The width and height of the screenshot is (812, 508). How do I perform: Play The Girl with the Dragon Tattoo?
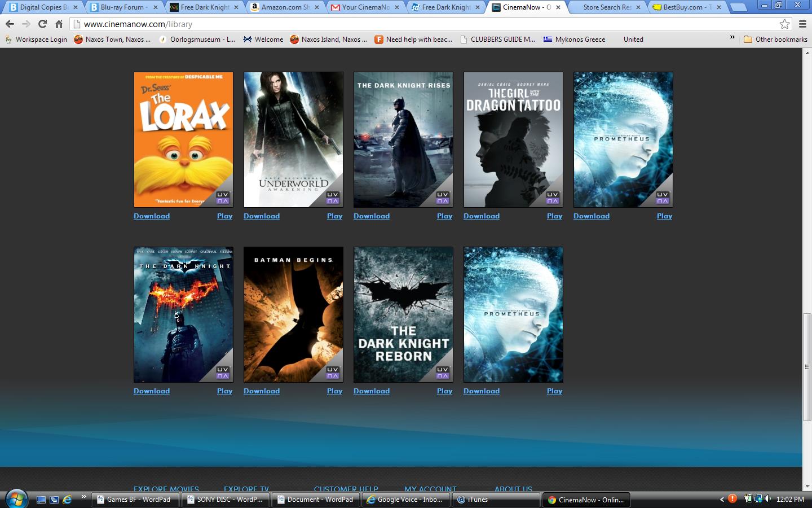click(555, 216)
